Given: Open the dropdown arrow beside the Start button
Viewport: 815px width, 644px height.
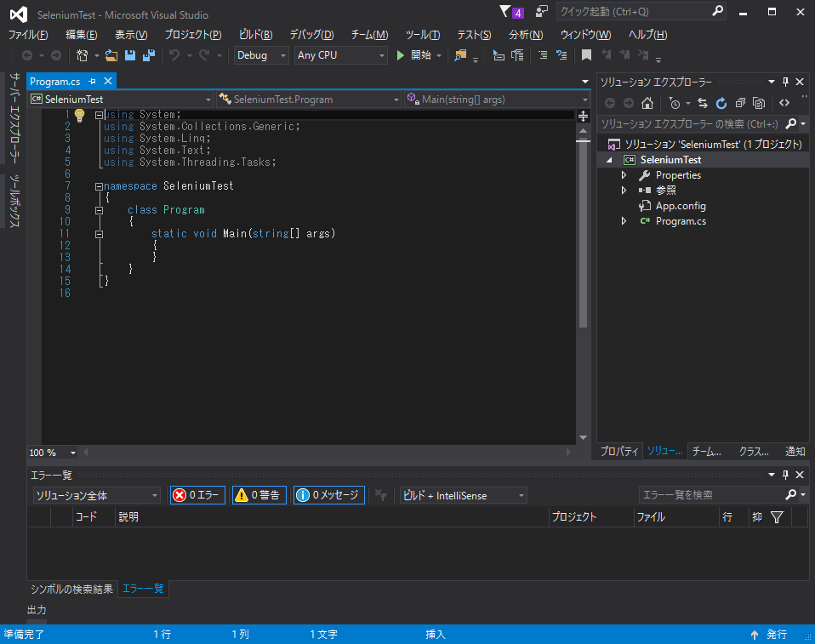Looking at the screenshot, I should [439, 55].
